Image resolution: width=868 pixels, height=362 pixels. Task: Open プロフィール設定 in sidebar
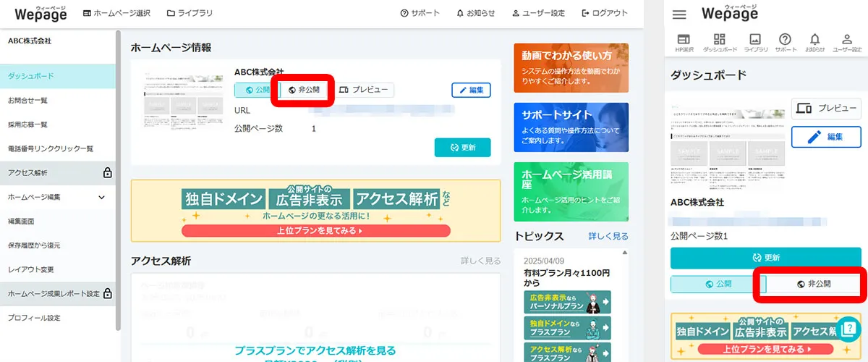tap(57, 318)
